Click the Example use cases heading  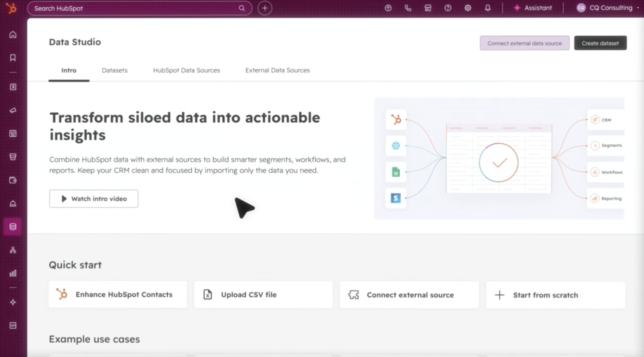[x=94, y=339]
